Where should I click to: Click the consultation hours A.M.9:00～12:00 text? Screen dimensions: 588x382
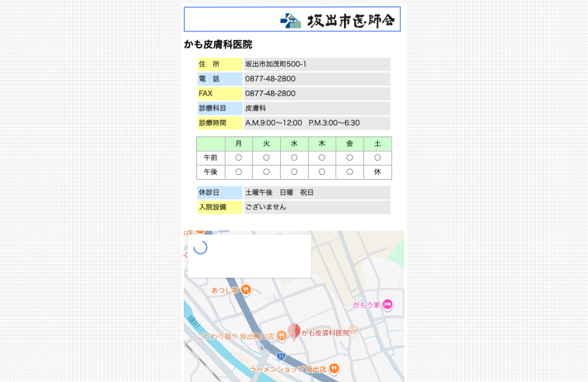coord(274,123)
